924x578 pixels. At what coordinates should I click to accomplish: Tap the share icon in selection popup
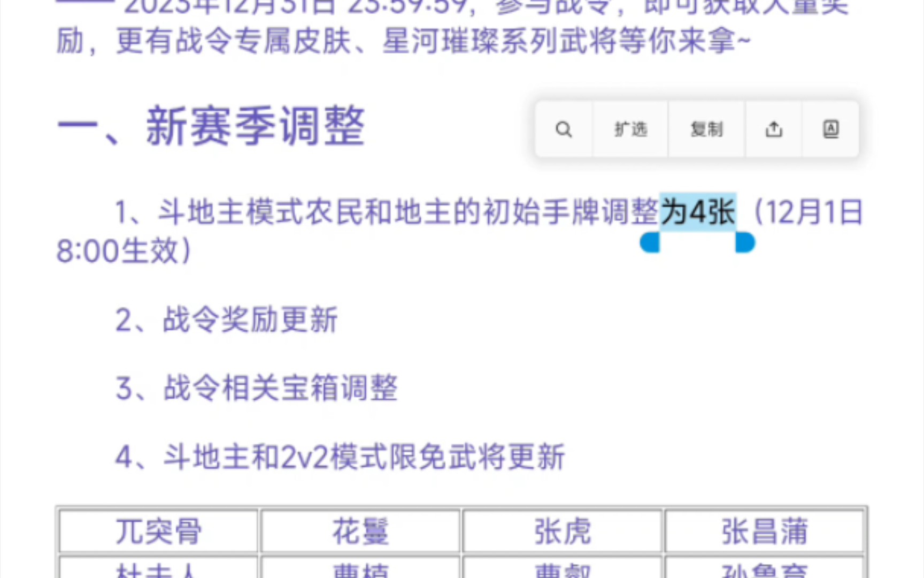tap(774, 129)
